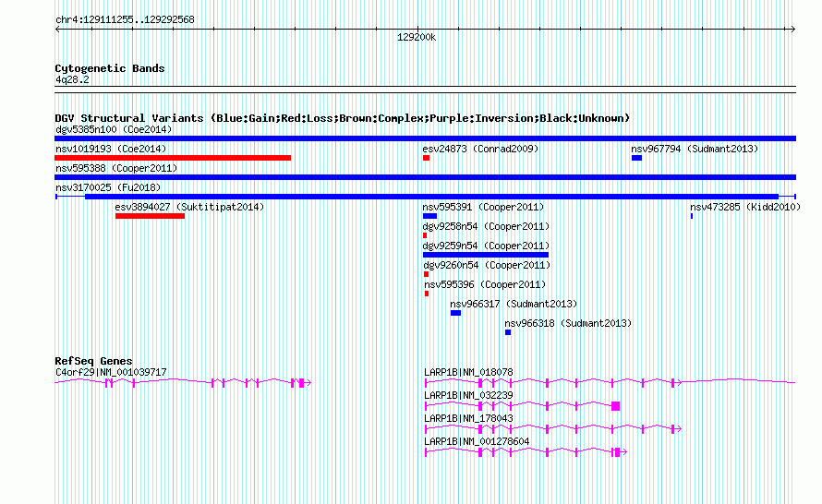Screen dimensions: 822x504
Task: Click the nsv473285 (Kidd2010) label
Action: click(745, 207)
